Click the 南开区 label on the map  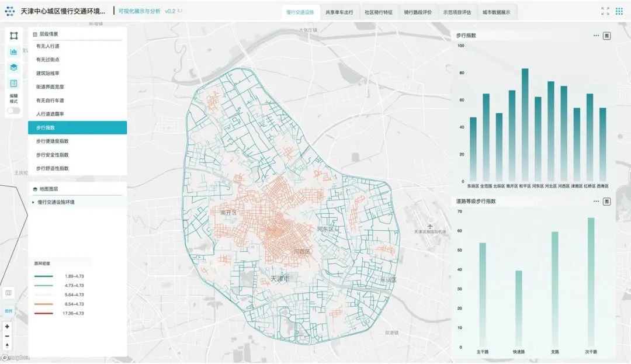click(x=228, y=213)
